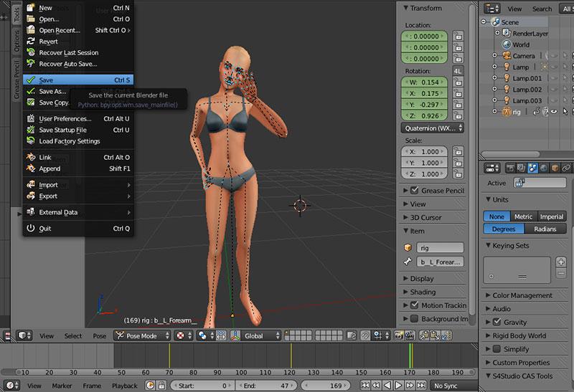This screenshot has height=392, width=574.
Task: Click lock icon beside Rotation W field
Action: (x=457, y=82)
